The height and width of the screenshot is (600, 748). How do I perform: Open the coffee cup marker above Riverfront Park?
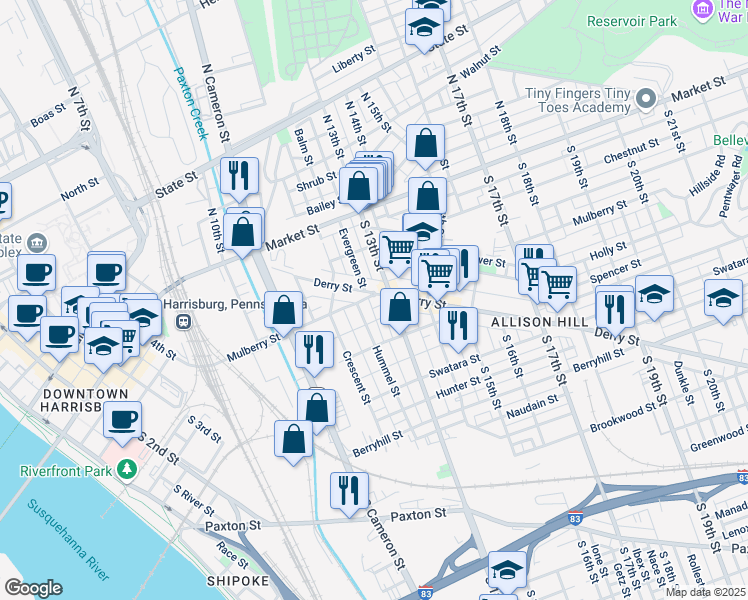pyautogui.click(x=123, y=423)
